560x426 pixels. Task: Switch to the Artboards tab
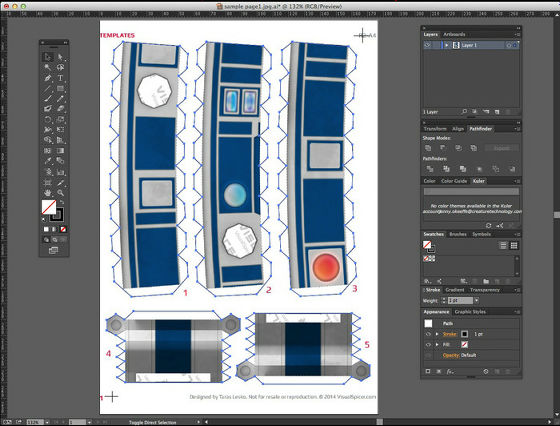coord(454,35)
